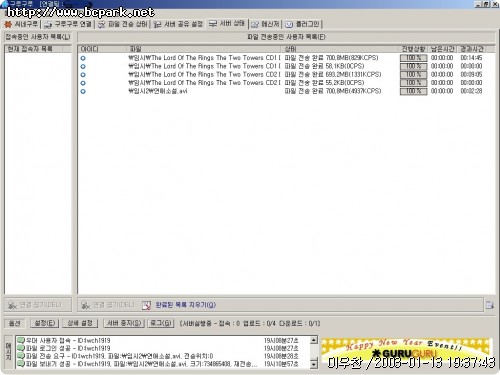
Task: Click the small list icon at the right end of the transfer toolbar
Action: coord(489,305)
